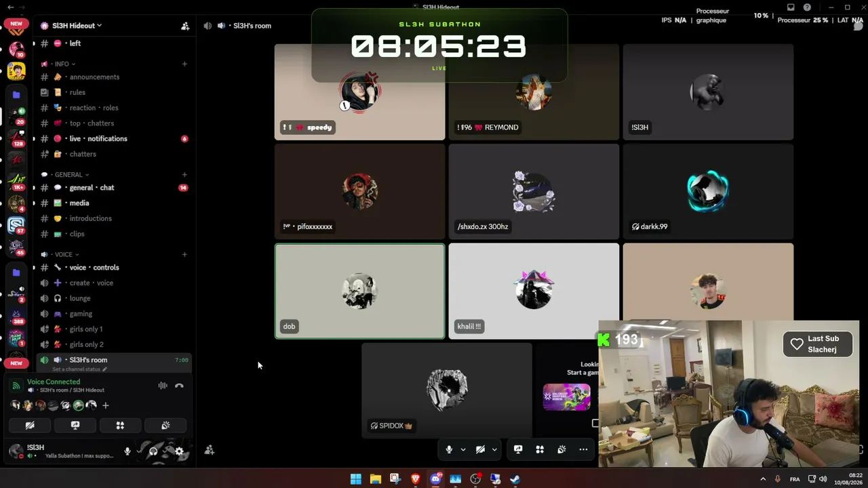Viewport: 868px width, 488px height.
Task: Click Set a channel status link
Action: pos(79,369)
